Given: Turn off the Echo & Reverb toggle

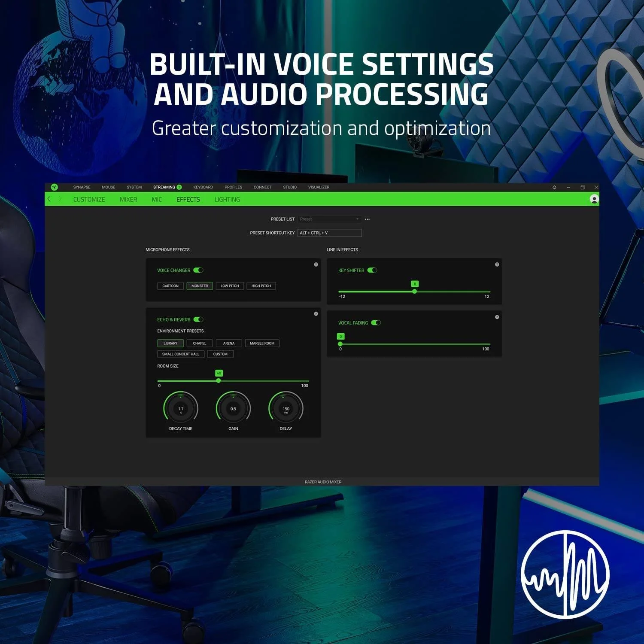Looking at the screenshot, I should click(x=198, y=319).
